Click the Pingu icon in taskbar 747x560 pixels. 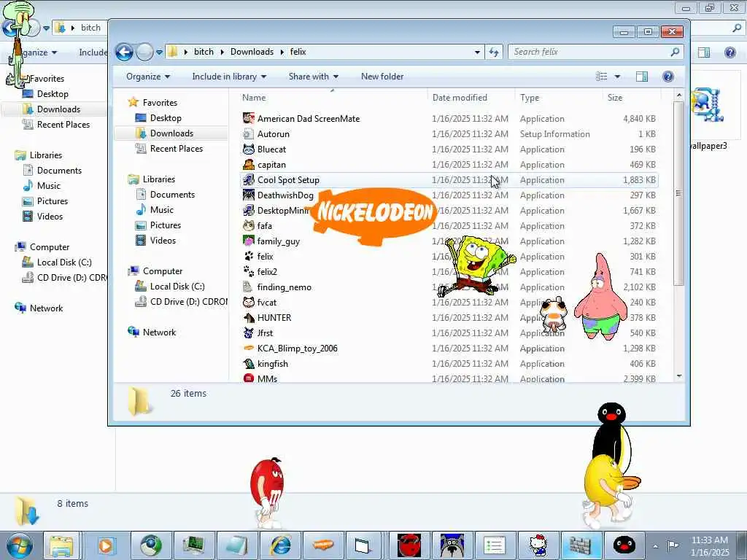[x=624, y=545]
